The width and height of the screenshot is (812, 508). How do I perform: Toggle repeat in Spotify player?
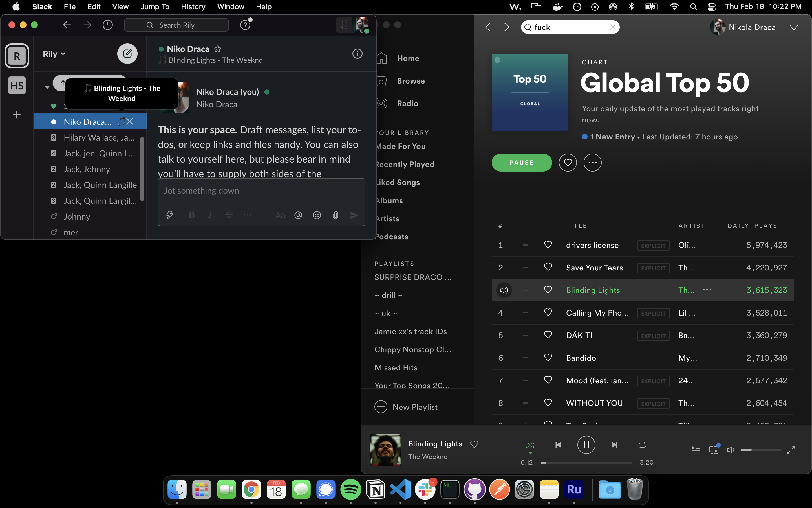tap(642, 445)
